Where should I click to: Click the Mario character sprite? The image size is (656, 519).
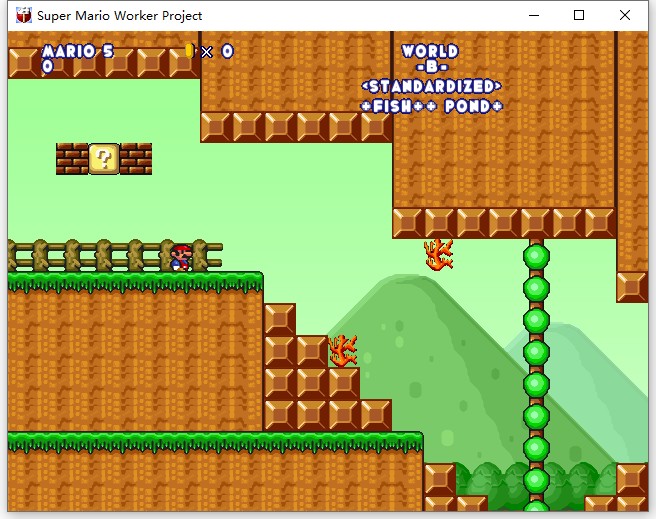(x=181, y=258)
